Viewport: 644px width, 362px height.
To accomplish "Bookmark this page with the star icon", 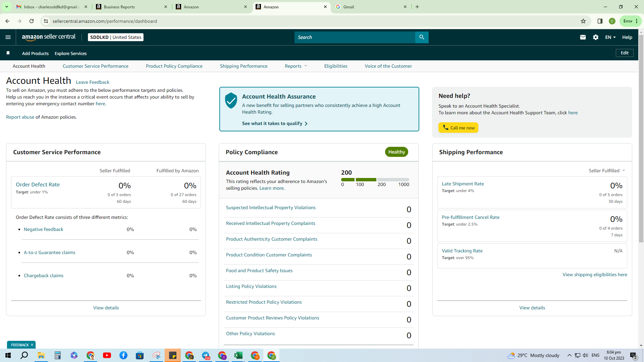I will (583, 21).
